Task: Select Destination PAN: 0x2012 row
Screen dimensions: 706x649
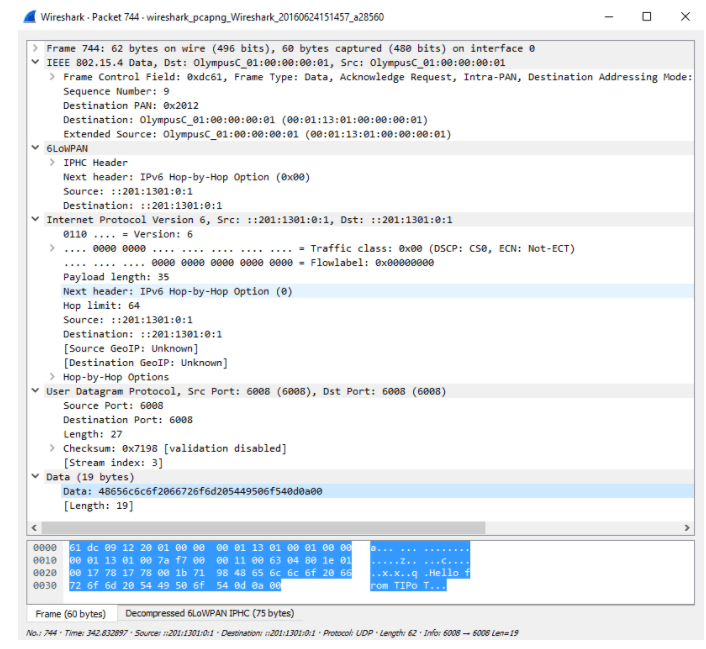Action: tap(377, 105)
